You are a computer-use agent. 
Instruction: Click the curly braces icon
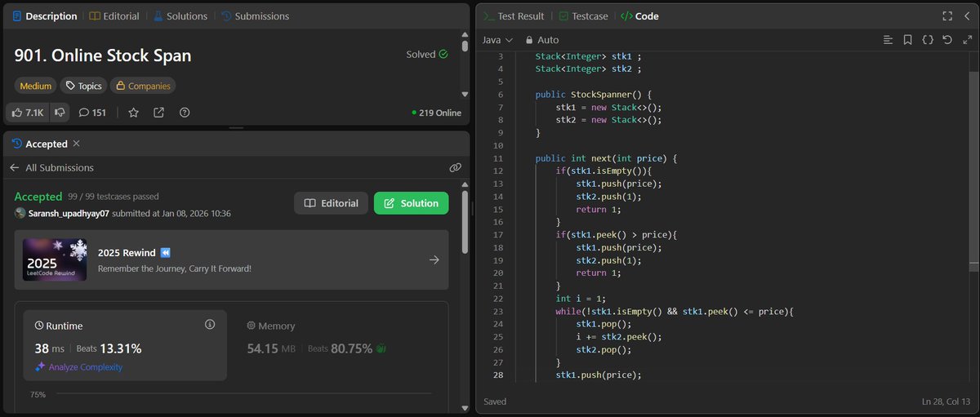pyautogui.click(x=928, y=39)
